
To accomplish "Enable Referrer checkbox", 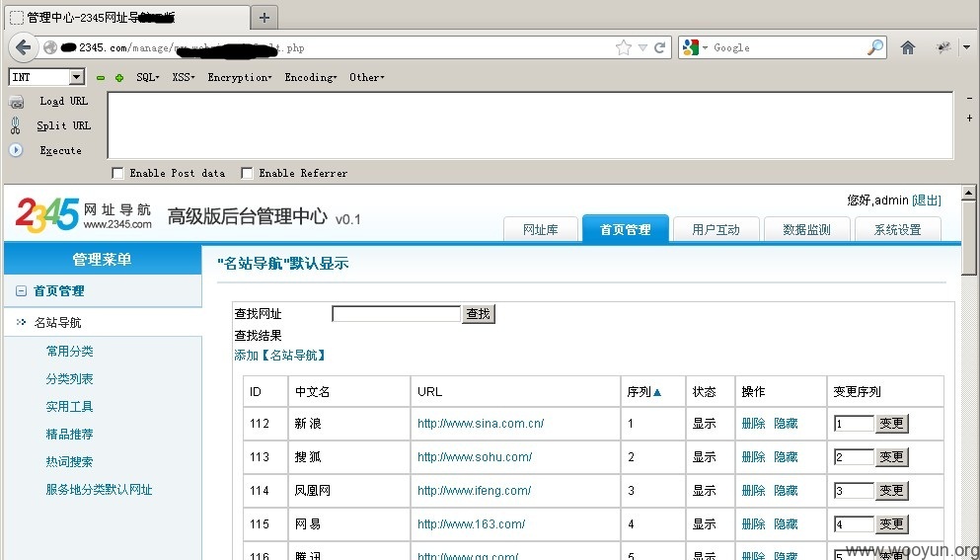I will 247,173.
